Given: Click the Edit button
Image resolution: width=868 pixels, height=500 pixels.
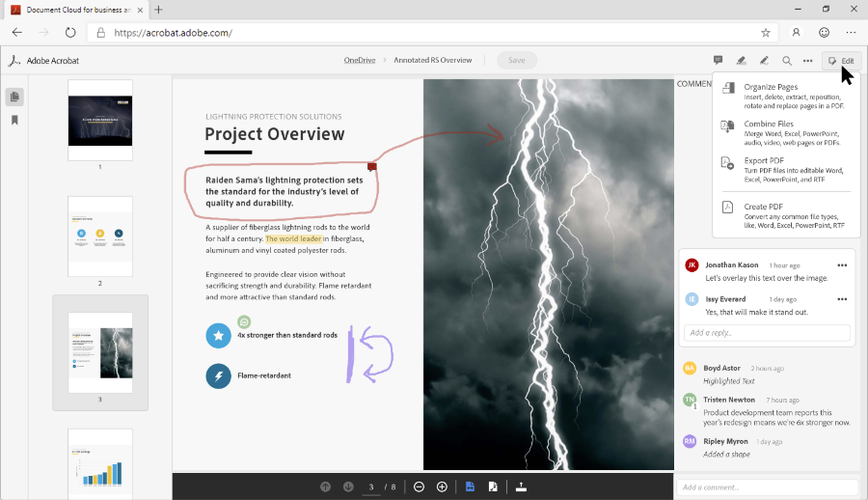Looking at the screenshot, I should pos(842,61).
